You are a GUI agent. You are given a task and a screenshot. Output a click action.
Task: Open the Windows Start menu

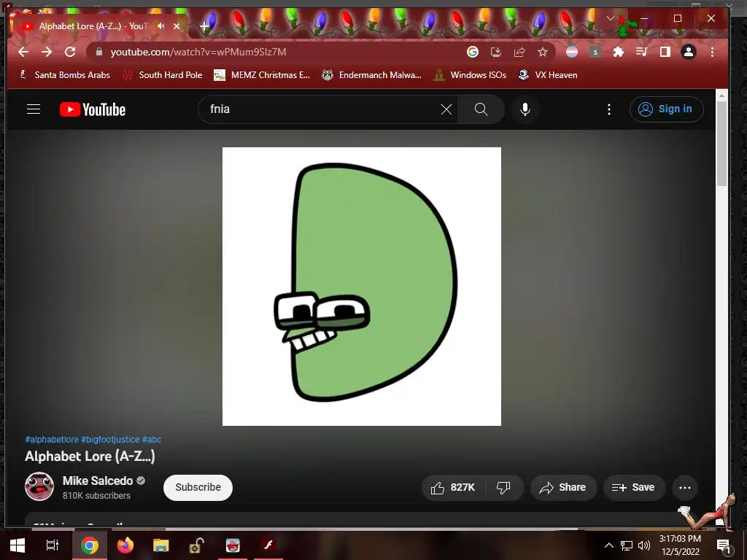coord(18,545)
